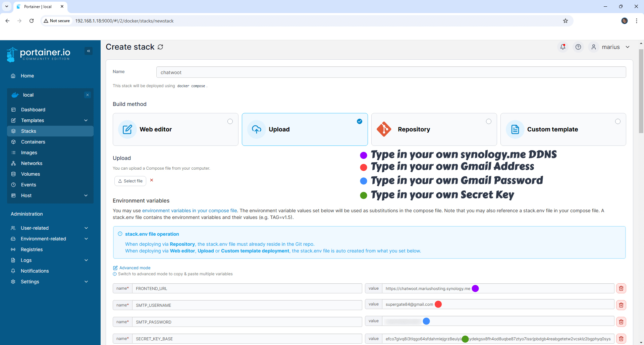Click the SMTP_PASSWORD value field

498,321
